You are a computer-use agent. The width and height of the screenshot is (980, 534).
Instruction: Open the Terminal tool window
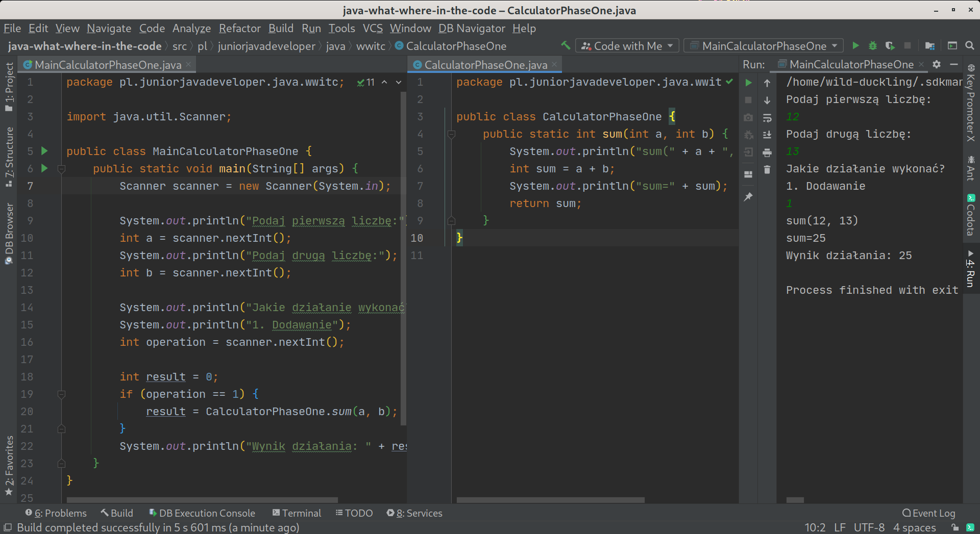297,513
